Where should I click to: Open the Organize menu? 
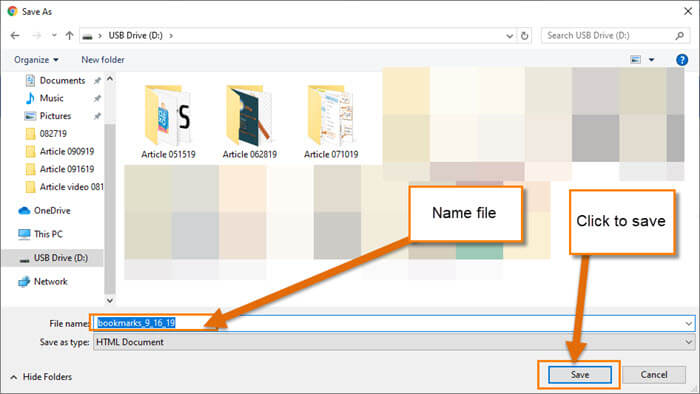coord(36,60)
